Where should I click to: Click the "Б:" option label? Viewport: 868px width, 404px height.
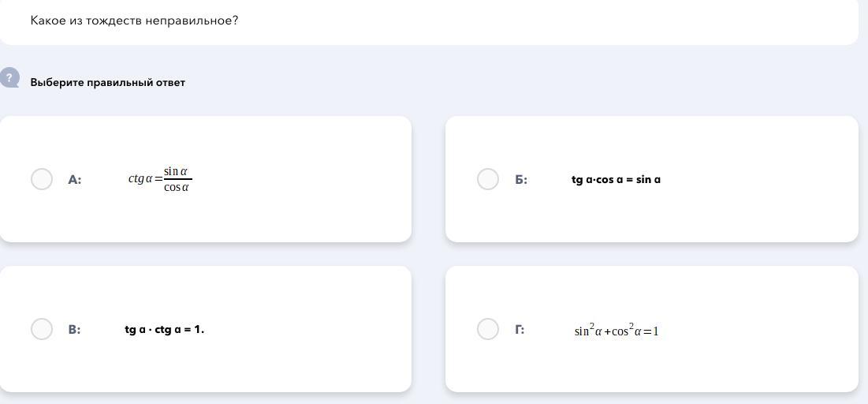tap(521, 180)
